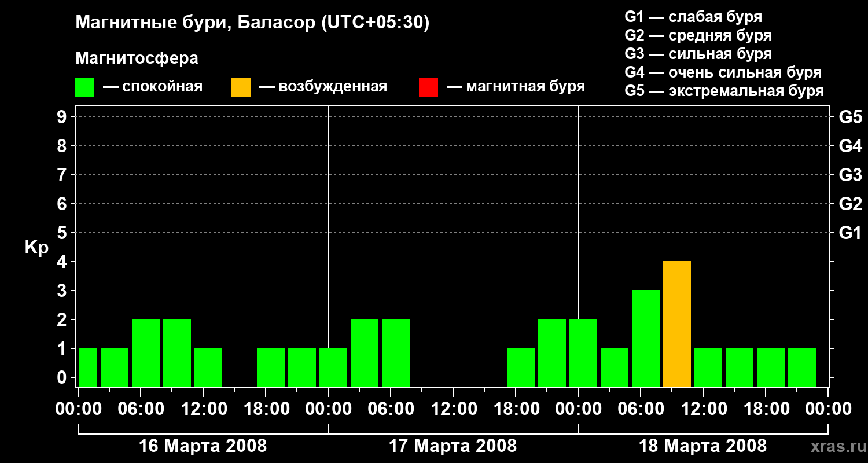The image size is (868, 463).
Task: Select the green Kp 3 bar on 18 Марта
Action: pos(646,339)
